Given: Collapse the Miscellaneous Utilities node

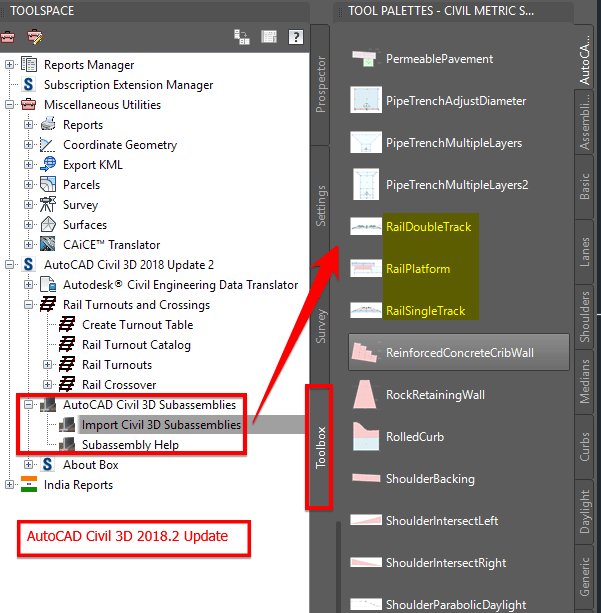Looking at the screenshot, I should pyautogui.click(x=9, y=104).
